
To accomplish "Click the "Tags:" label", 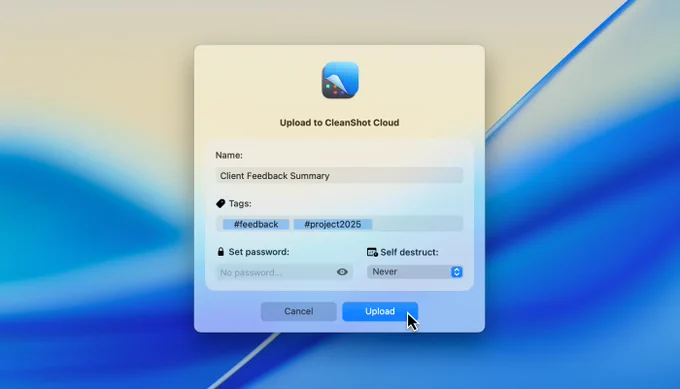I will [240, 203].
